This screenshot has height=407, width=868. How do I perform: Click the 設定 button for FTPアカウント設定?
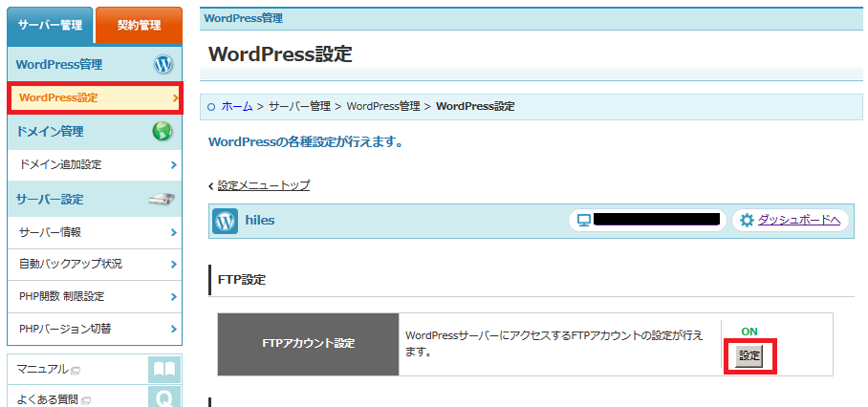(x=749, y=356)
